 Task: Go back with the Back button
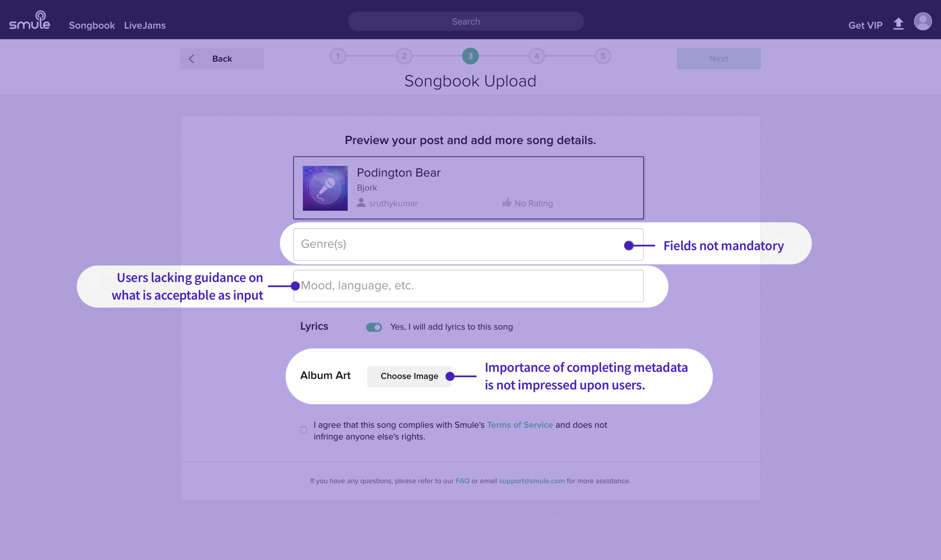[x=222, y=59]
